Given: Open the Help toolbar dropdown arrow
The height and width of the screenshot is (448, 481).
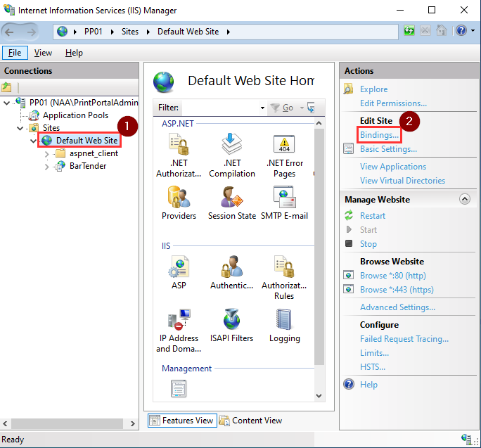Looking at the screenshot, I should pos(473,31).
